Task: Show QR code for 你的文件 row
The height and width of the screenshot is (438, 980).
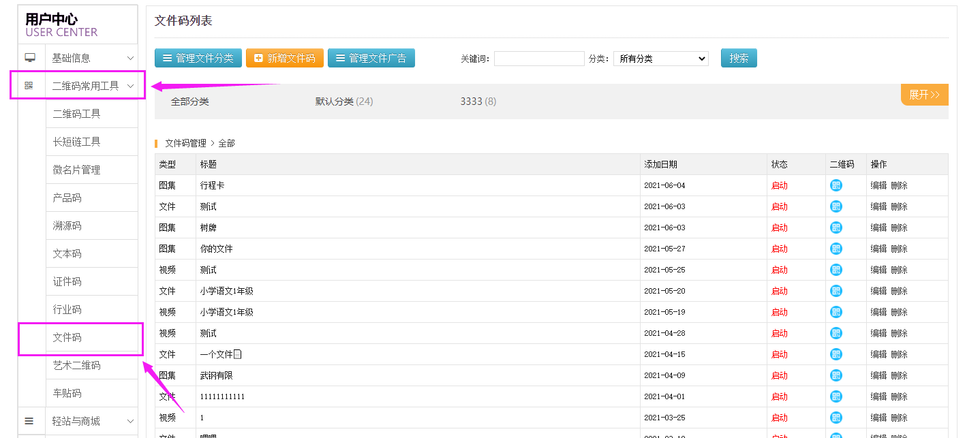Action: coord(836,249)
